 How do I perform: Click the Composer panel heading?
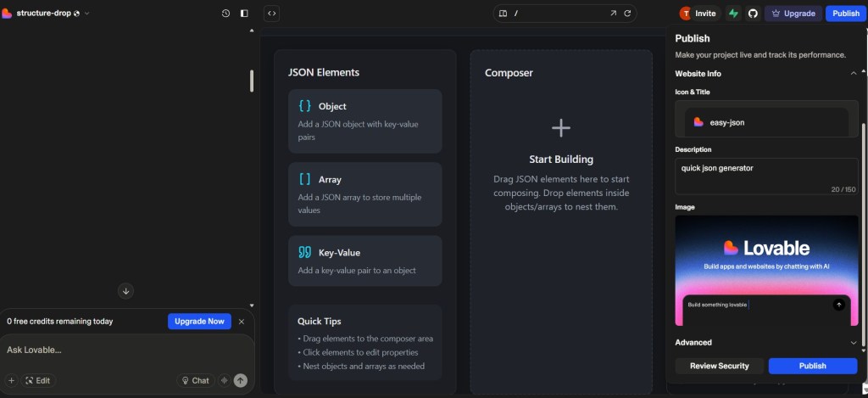[509, 73]
